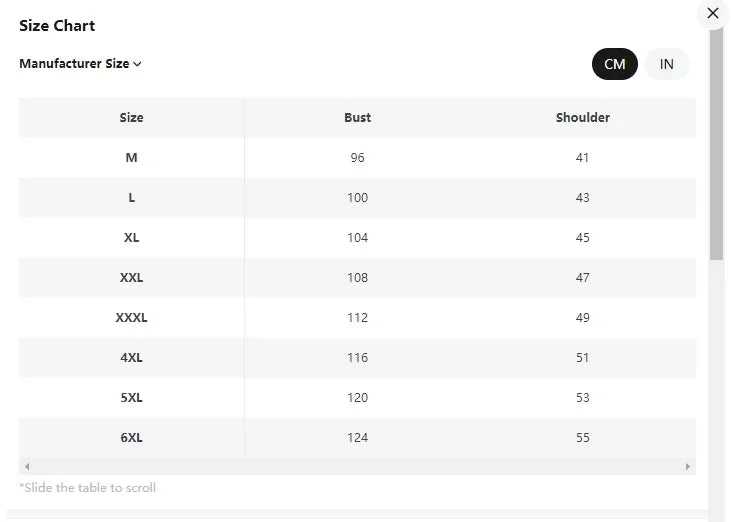Select the XXXL size row

(x=131, y=318)
